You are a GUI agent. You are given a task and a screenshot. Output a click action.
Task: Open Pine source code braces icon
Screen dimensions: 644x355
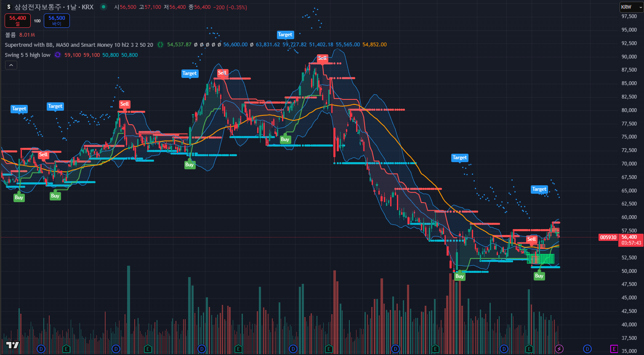[x=160, y=45]
